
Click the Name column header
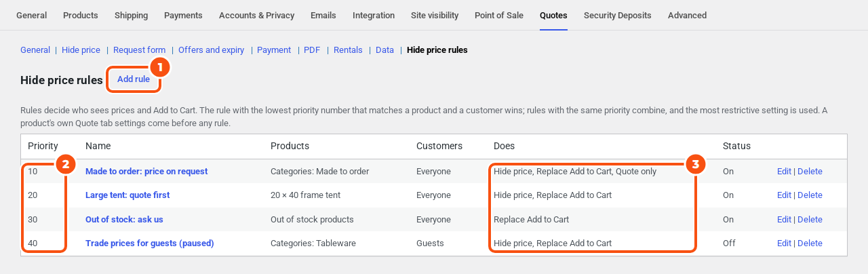(x=98, y=146)
